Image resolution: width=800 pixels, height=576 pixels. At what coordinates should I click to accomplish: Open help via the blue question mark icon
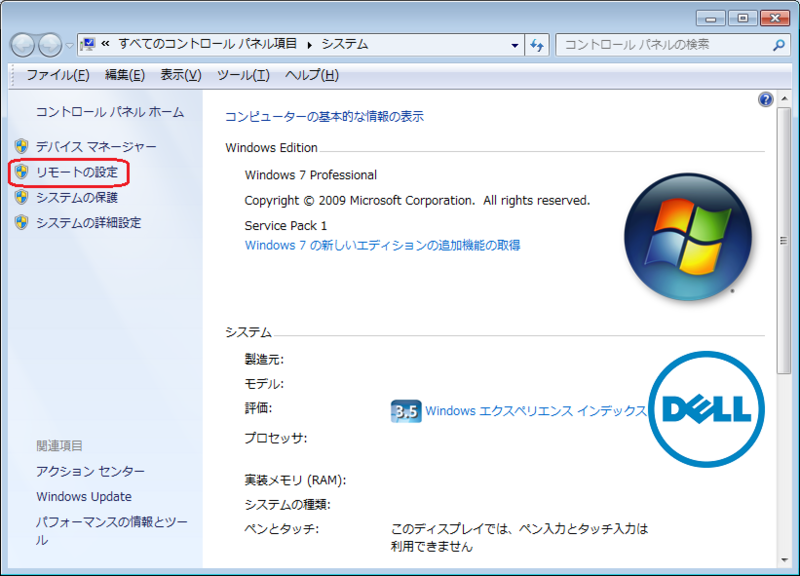(765, 99)
